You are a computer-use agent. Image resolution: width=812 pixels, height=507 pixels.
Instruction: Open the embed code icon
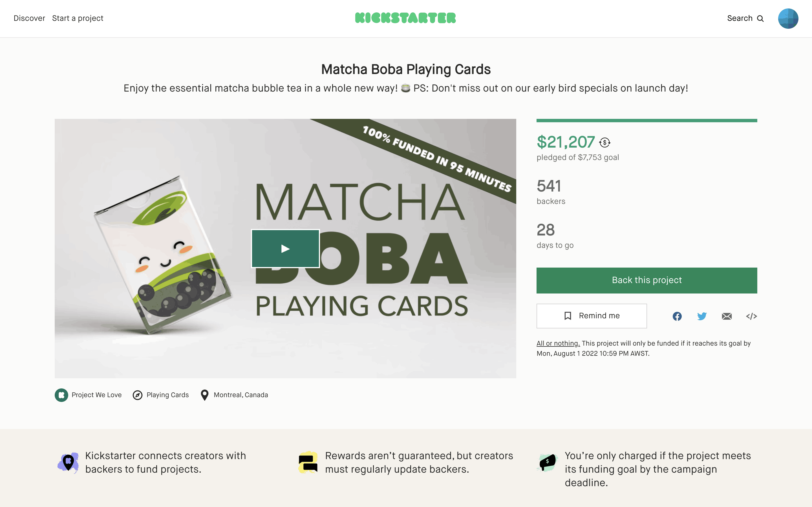(751, 316)
